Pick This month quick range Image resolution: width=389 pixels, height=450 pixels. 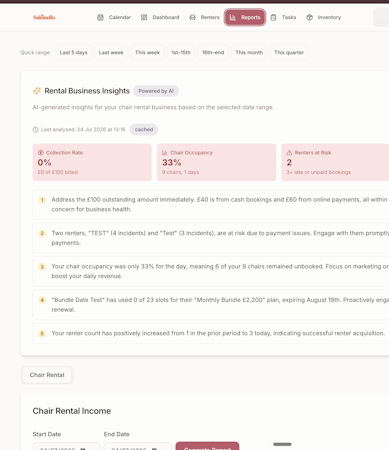click(x=249, y=52)
